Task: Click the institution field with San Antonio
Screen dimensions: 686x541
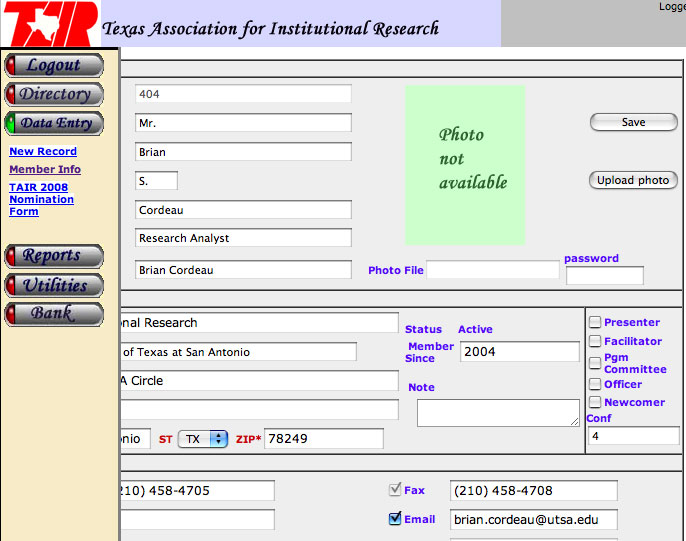Action: click(238, 352)
